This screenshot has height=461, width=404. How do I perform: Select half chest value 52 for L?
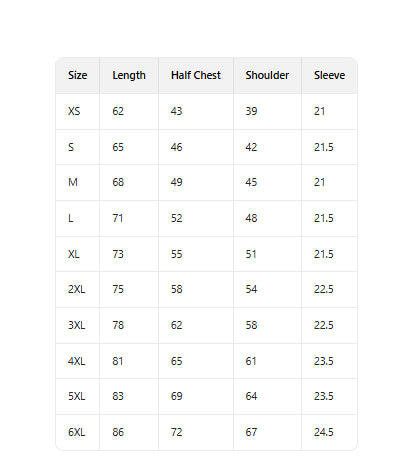pos(176,218)
